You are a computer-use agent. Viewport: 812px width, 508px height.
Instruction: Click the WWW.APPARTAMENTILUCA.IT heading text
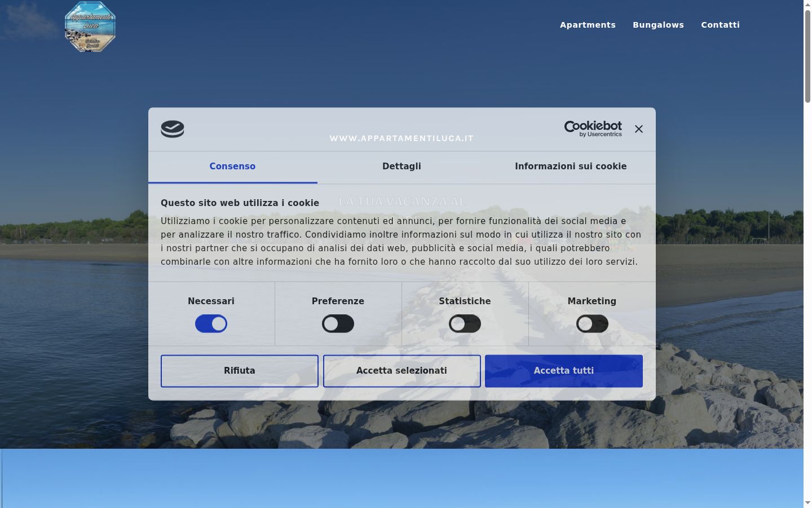401,138
